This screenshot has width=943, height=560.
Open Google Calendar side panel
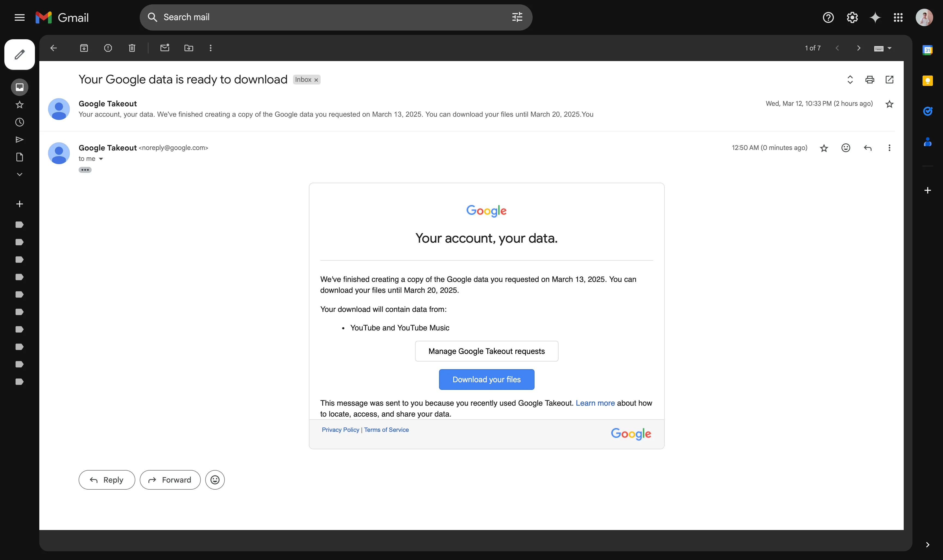coord(927,50)
